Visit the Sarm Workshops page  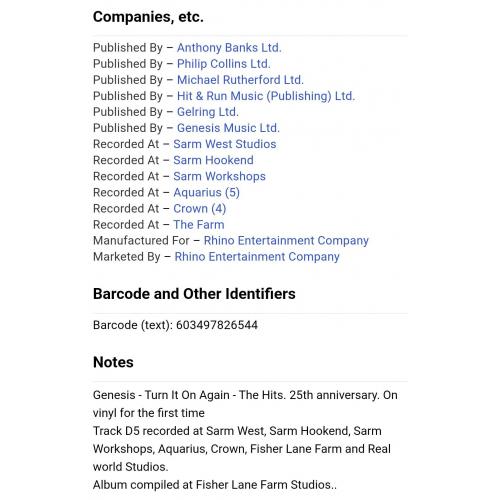[x=219, y=176]
